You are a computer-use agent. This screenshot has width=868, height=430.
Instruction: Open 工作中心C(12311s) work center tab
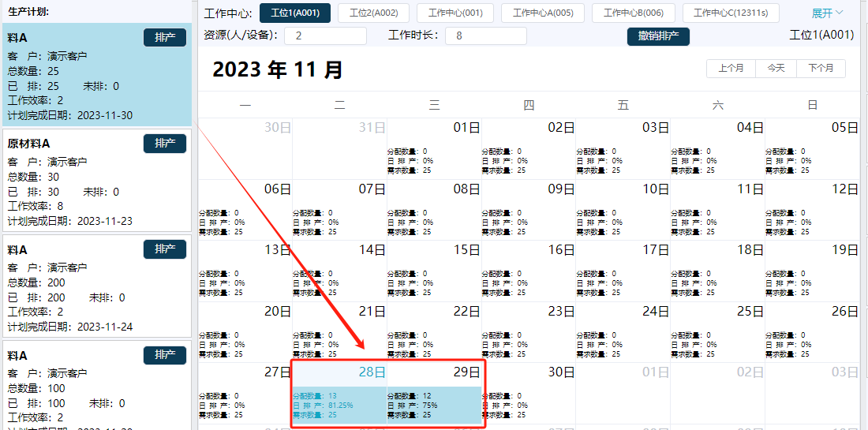tap(731, 13)
